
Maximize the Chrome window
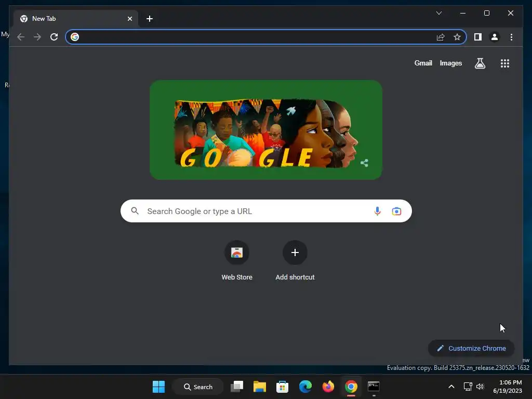point(486,13)
